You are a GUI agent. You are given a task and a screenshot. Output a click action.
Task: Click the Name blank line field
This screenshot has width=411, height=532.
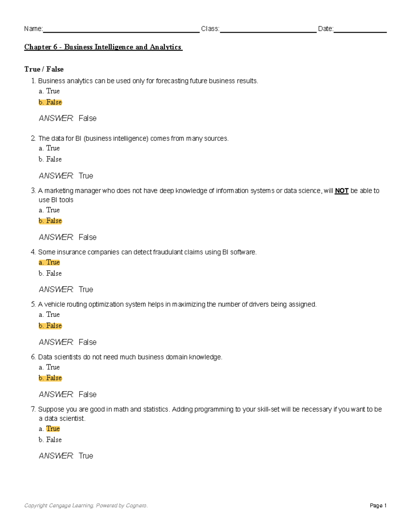click(121, 29)
